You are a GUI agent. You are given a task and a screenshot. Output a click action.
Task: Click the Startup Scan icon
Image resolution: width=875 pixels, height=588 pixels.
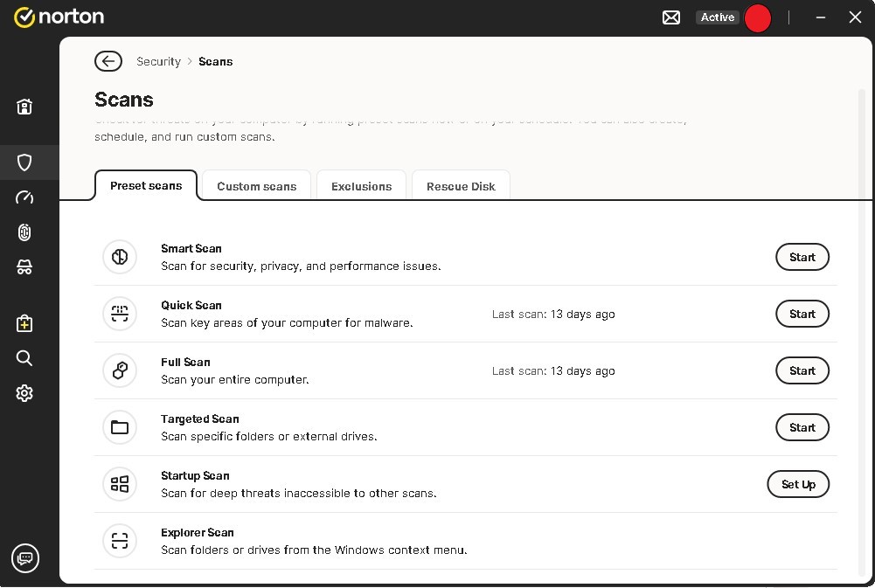(x=120, y=484)
